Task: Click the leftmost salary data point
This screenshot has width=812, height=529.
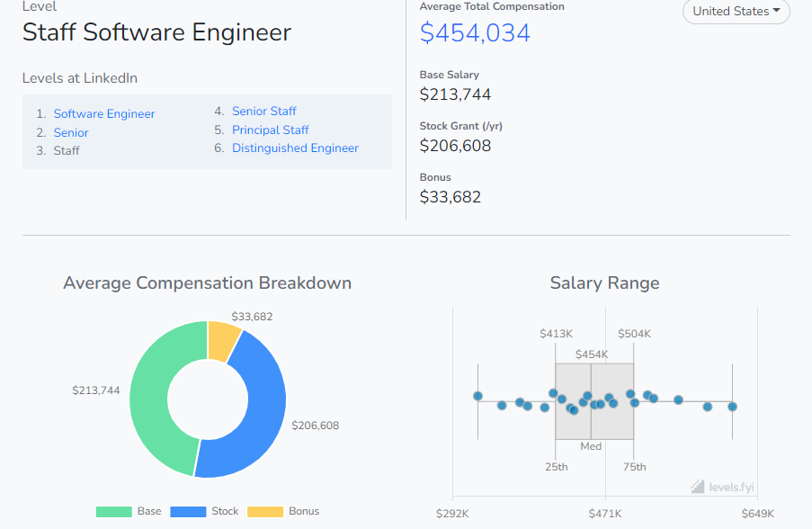Action: 478,396
